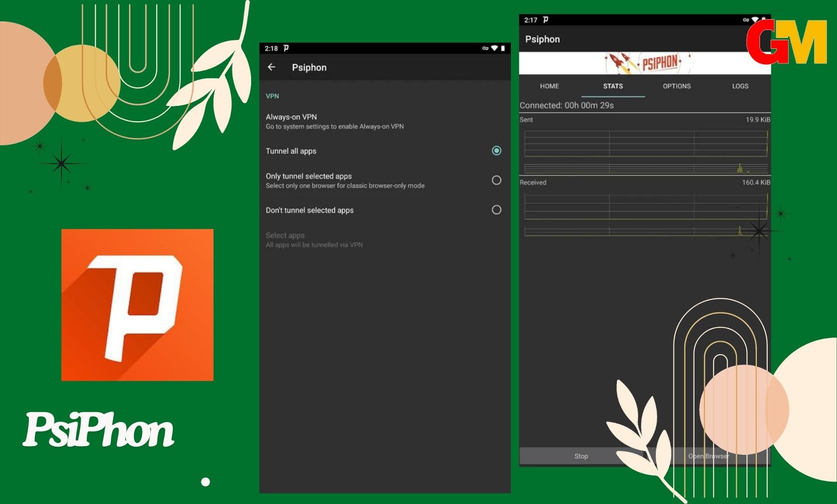Tap the Psiphon status icon in settings screen
Screen dimensions: 837x504
286,48
